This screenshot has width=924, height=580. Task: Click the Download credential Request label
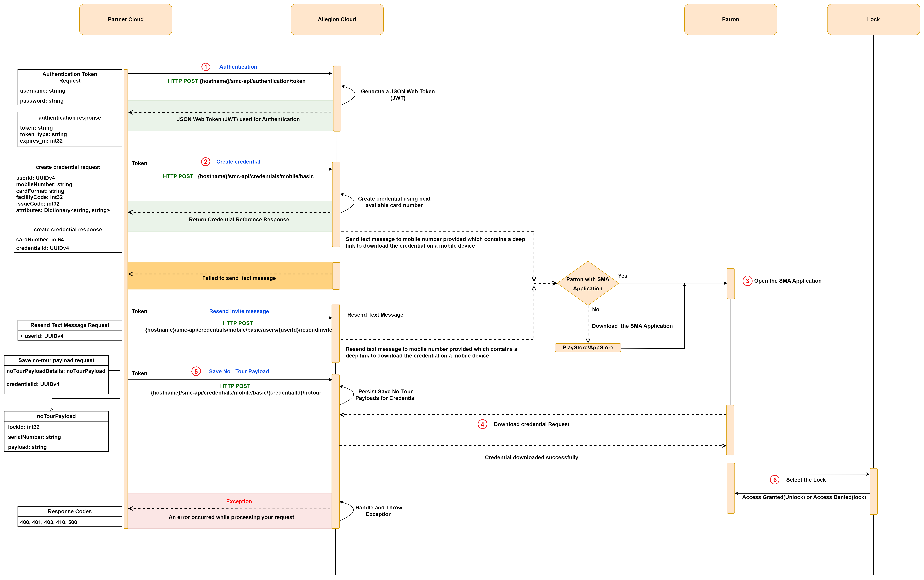531,424
